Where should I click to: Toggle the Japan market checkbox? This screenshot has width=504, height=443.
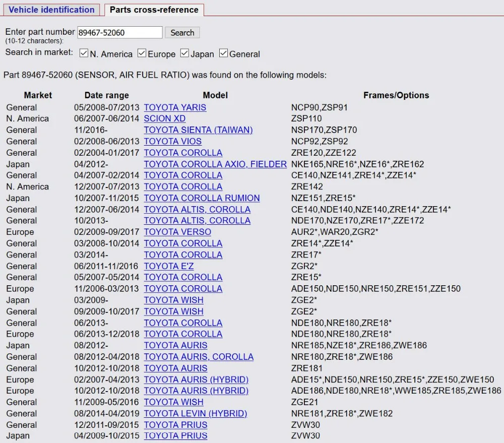184,53
